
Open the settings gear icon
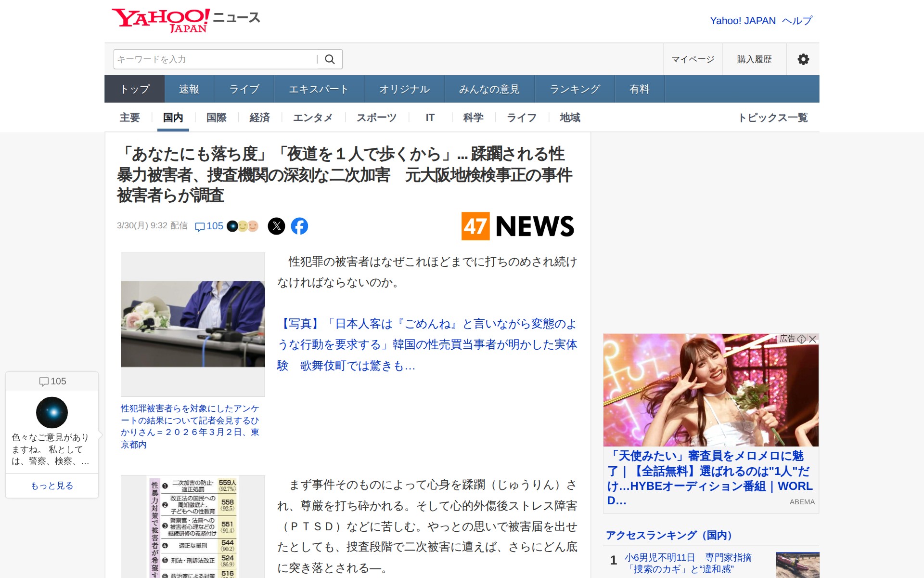(x=803, y=59)
